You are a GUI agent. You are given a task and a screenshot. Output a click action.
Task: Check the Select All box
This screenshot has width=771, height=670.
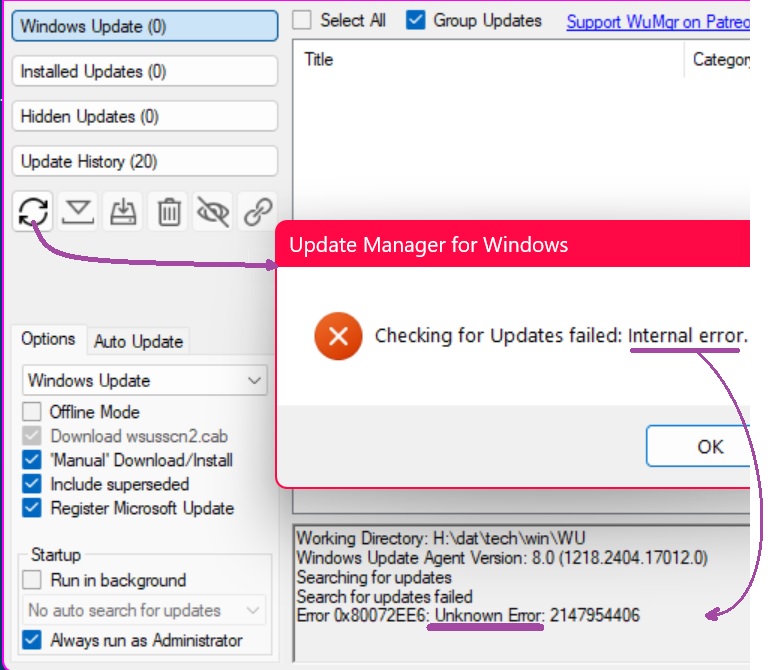pos(302,20)
